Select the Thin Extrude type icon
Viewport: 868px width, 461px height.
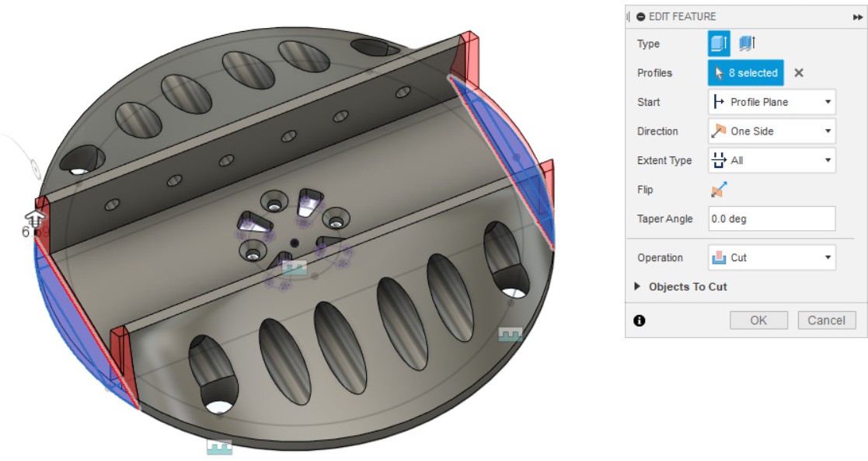[747, 44]
